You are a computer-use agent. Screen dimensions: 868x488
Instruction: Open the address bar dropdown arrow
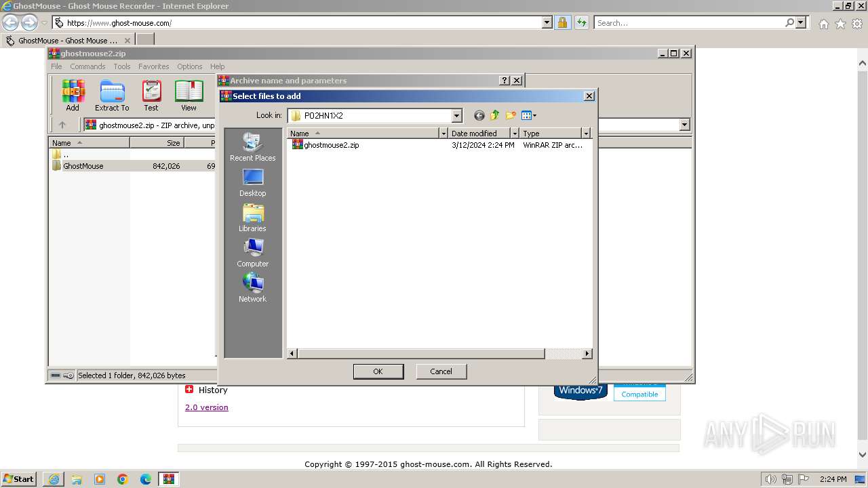pos(547,23)
